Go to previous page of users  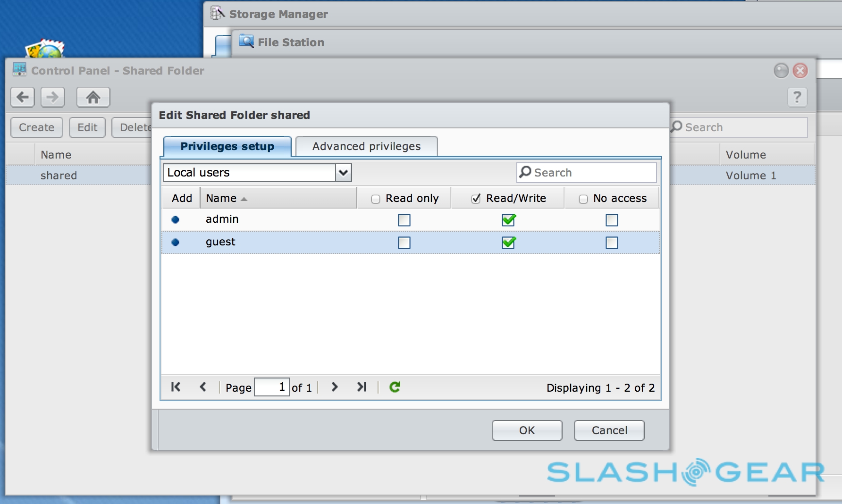pos(203,387)
